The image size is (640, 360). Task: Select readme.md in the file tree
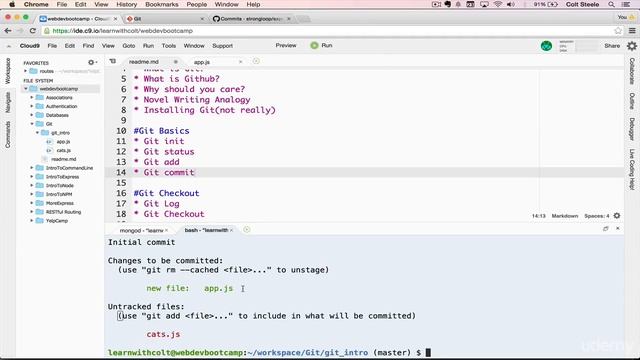pos(63,159)
